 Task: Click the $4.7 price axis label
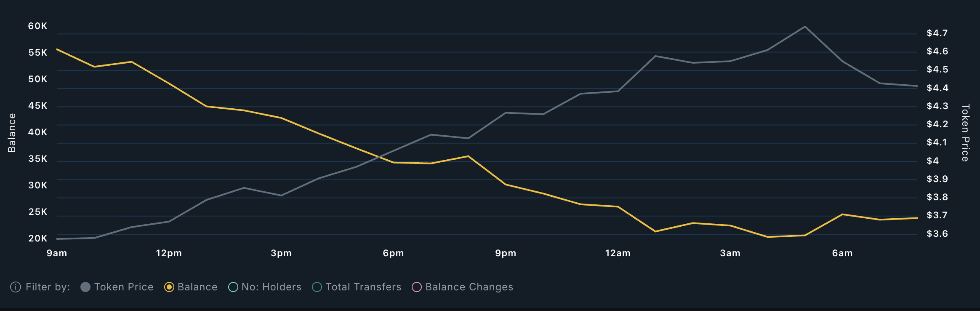click(937, 33)
